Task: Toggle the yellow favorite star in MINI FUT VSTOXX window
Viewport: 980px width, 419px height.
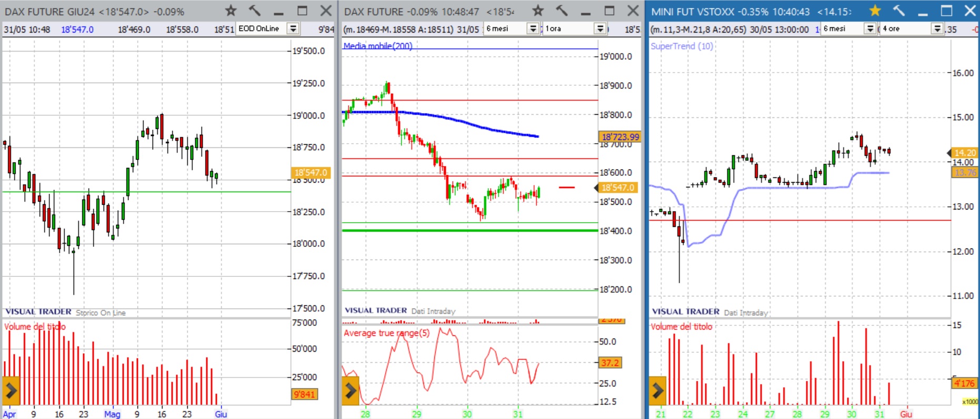Action: point(875,11)
